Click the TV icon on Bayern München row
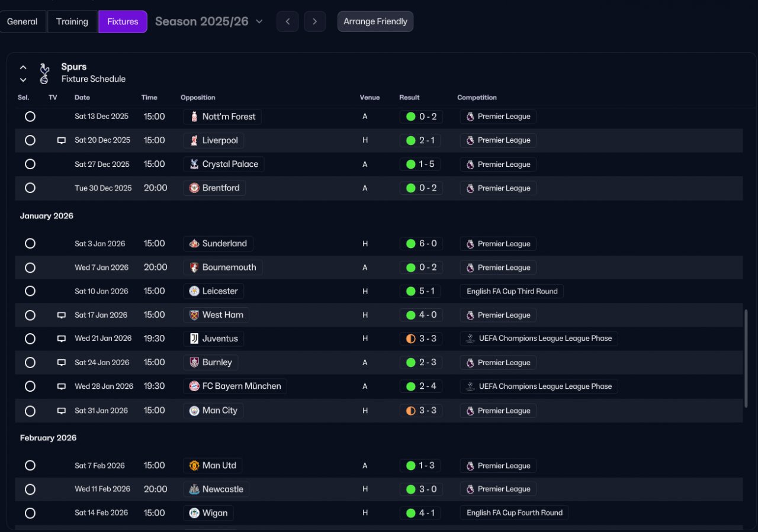Screen dimensions: 758x532 (61, 386)
